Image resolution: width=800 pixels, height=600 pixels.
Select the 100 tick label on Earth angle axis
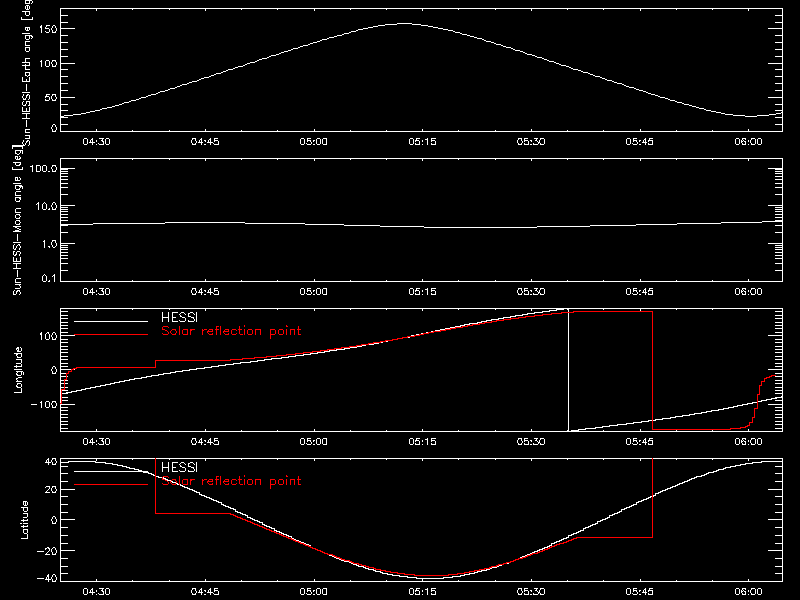pos(47,64)
